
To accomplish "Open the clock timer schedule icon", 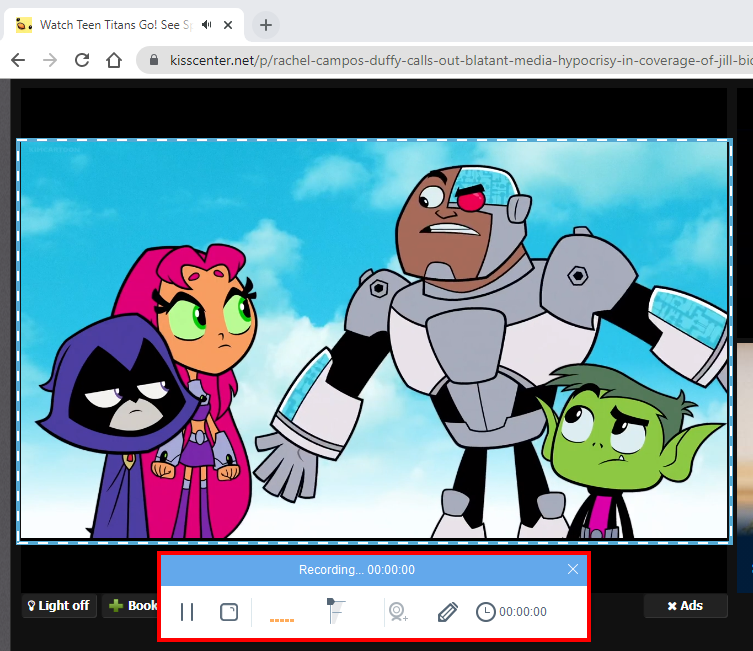I will coord(486,612).
